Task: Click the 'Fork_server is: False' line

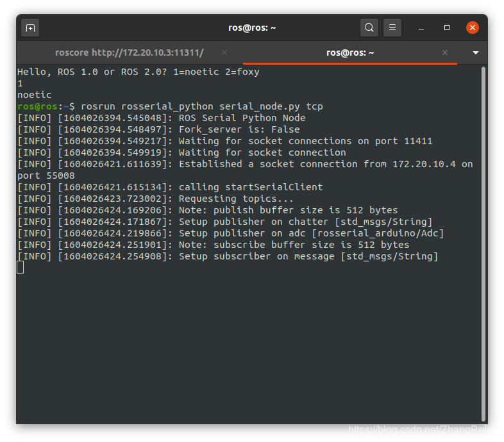Action: pyautogui.click(x=158, y=129)
